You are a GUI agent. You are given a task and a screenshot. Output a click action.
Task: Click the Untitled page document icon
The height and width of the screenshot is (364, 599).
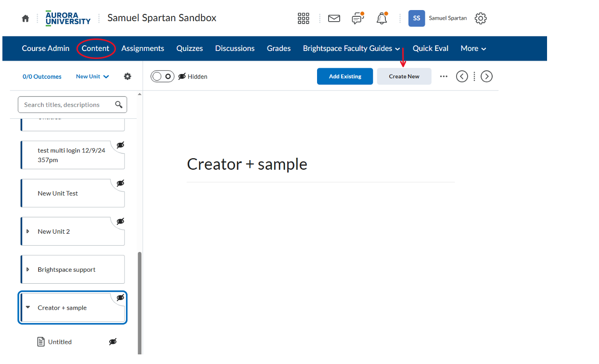pyautogui.click(x=41, y=342)
